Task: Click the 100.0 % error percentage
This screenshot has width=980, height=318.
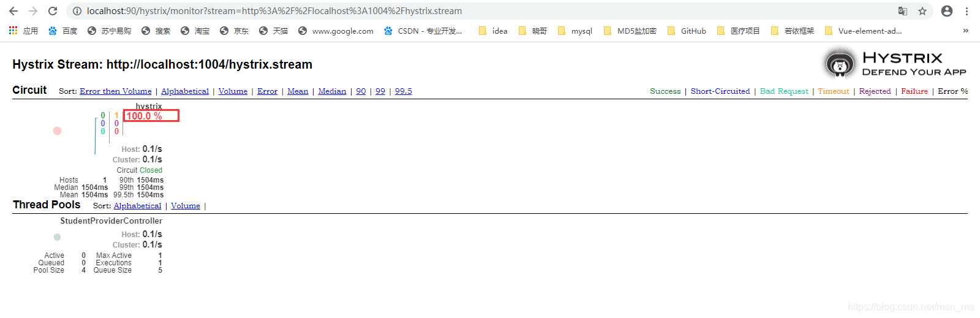Action: click(144, 116)
